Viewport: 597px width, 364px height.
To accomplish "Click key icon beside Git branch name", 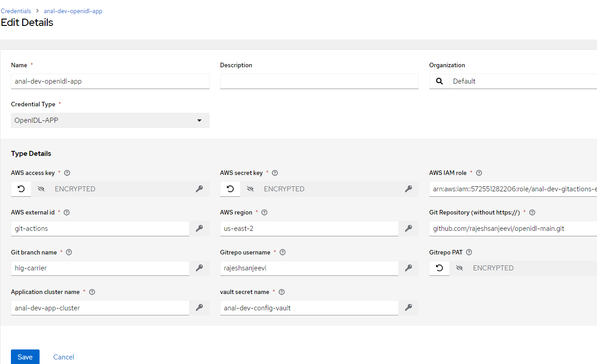I will [x=199, y=268].
